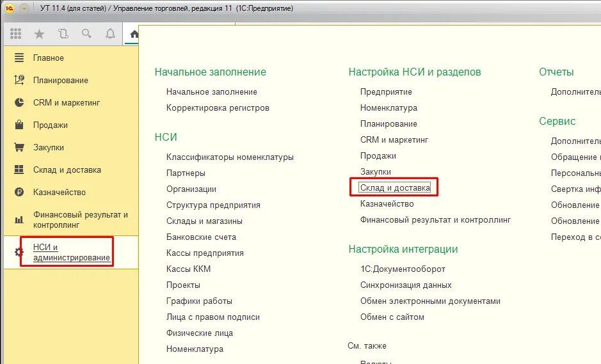Click the Главное section icon
This screenshot has height=364, width=601.
[x=19, y=58]
